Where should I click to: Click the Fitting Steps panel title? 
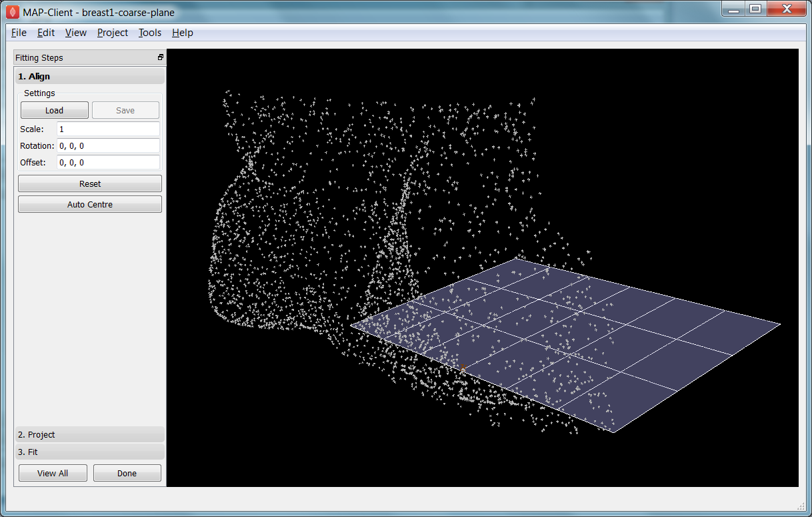tap(39, 58)
